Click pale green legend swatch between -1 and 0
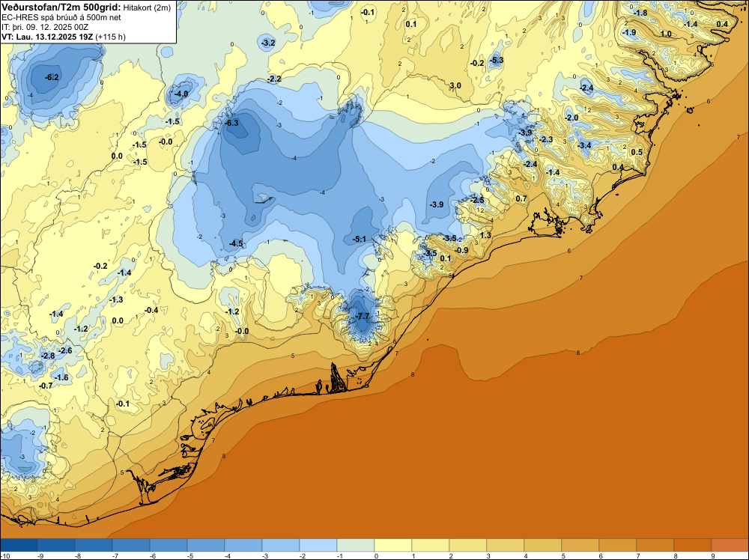Screen dimensions: 749x560 click(x=356, y=545)
